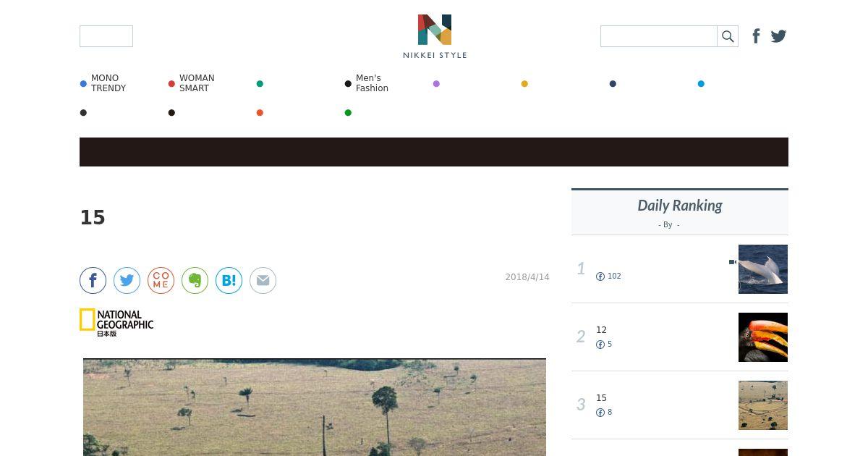Open the nav item with orange dot

260,113
